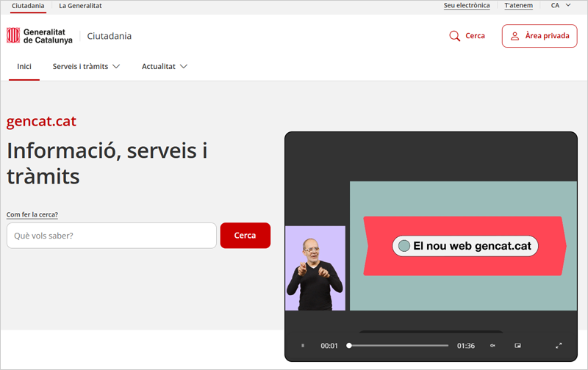Click the 'Com fer la cerca?' link

[x=32, y=214]
